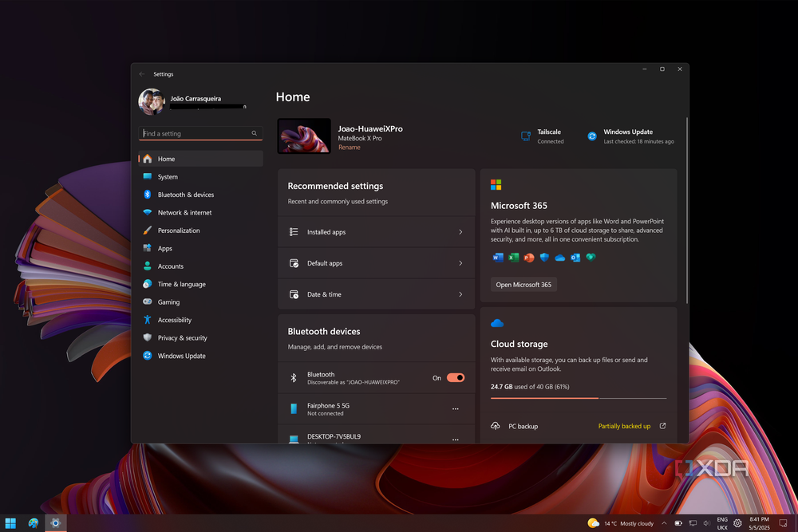Image resolution: width=798 pixels, height=532 pixels.
Task: Click the user profile avatar picture
Action: (152, 102)
